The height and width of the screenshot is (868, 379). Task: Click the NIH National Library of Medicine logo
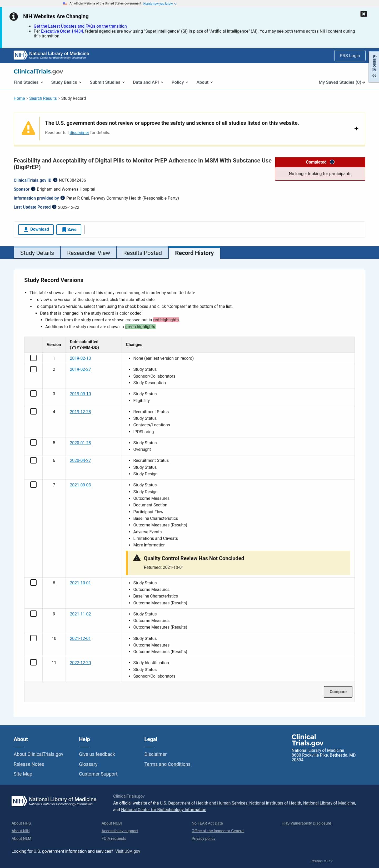(x=51, y=55)
